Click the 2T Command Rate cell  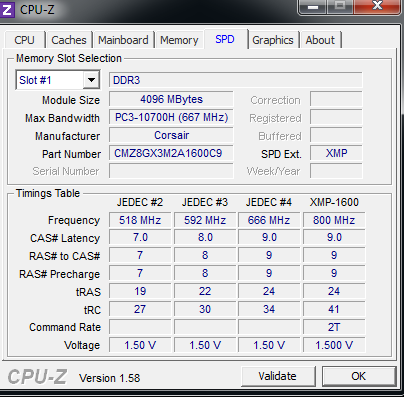pyautogui.click(x=334, y=327)
